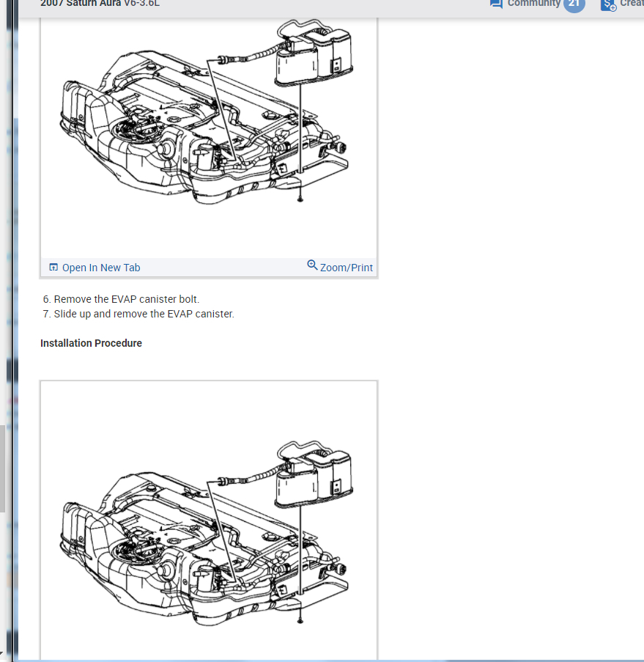This screenshot has height=662, width=644.
Task: Click the Zoom/Print magnifier icon
Action: pyautogui.click(x=312, y=265)
